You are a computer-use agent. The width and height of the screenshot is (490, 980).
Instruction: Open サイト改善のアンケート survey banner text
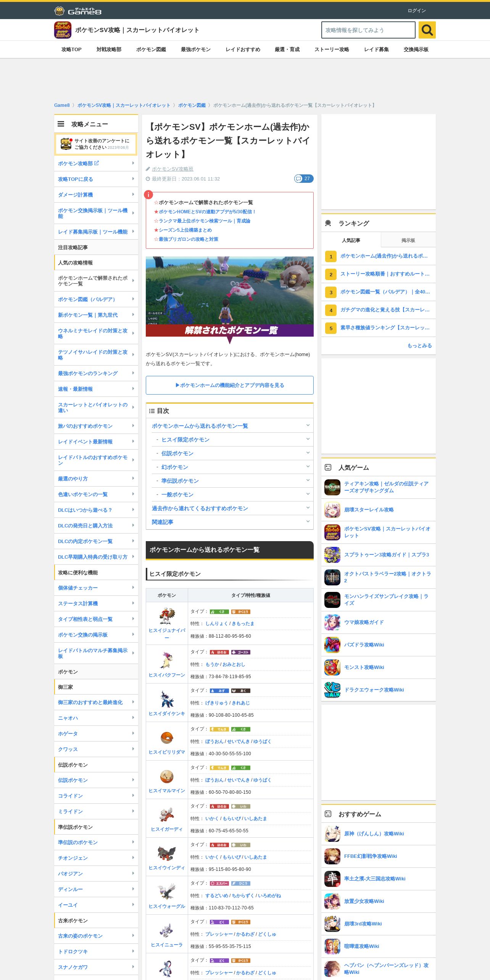click(102, 144)
